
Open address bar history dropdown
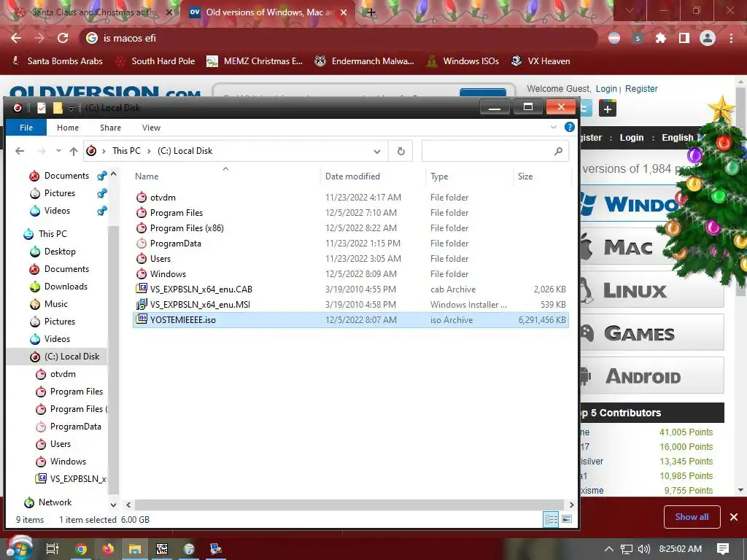tap(377, 152)
